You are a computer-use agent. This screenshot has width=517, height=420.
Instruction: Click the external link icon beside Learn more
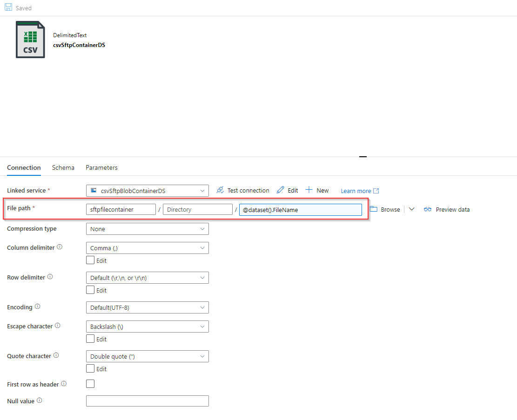[375, 191]
